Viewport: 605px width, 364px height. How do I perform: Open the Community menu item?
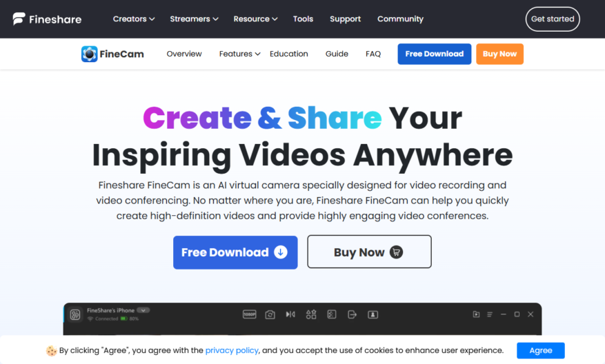pyautogui.click(x=400, y=19)
